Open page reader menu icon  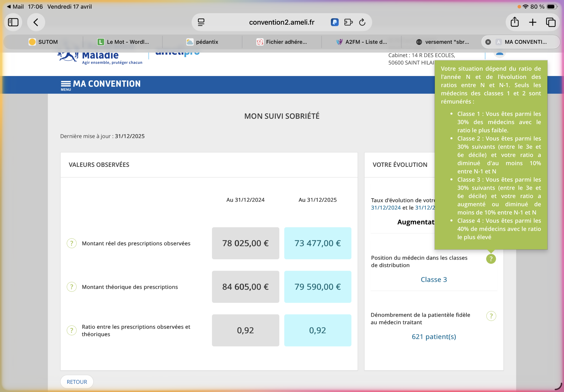click(201, 22)
